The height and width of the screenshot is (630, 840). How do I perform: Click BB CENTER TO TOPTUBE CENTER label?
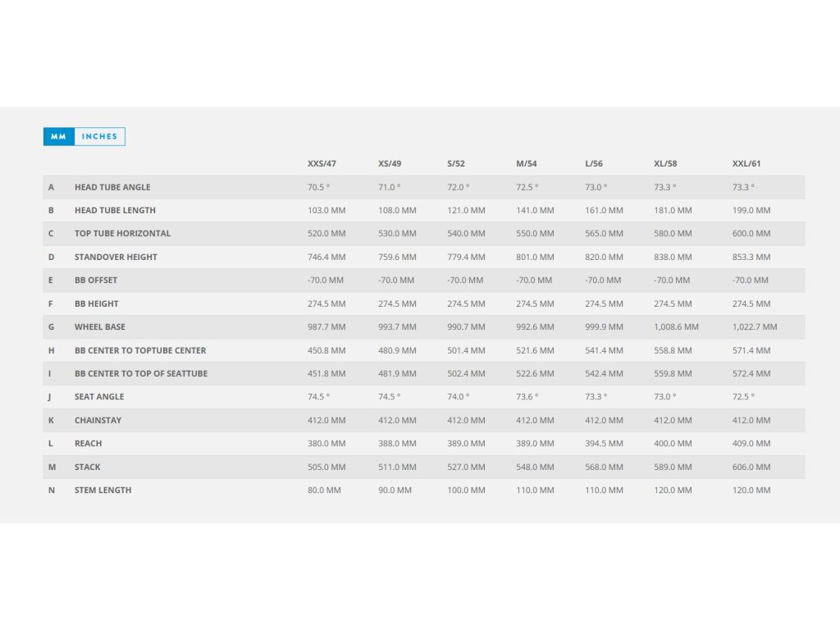click(140, 350)
